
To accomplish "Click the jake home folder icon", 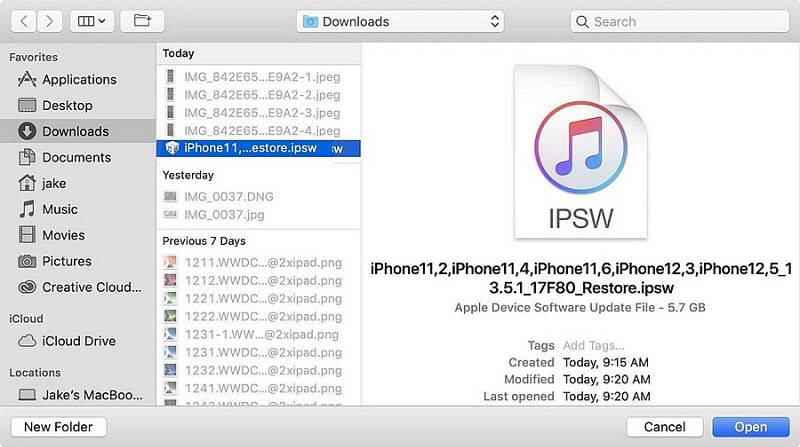I will [x=27, y=183].
